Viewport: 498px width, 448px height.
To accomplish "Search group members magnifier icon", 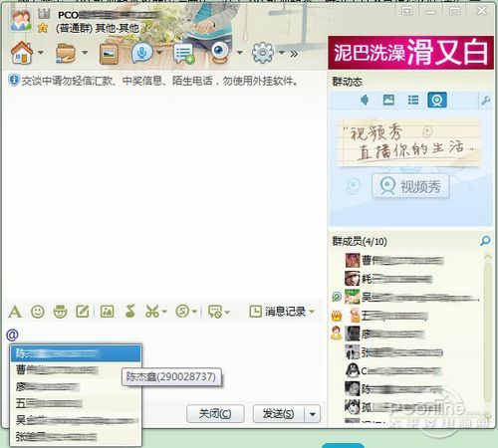I will click(x=485, y=240).
